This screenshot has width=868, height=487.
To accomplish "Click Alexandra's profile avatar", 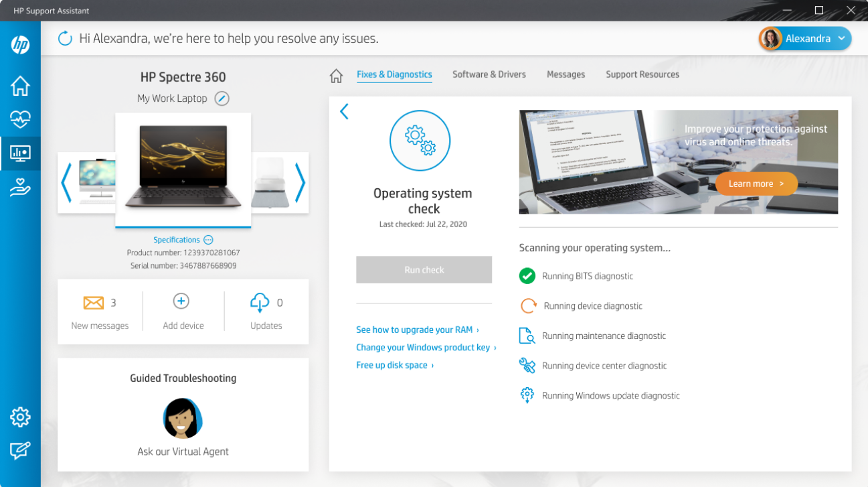I will [x=770, y=39].
